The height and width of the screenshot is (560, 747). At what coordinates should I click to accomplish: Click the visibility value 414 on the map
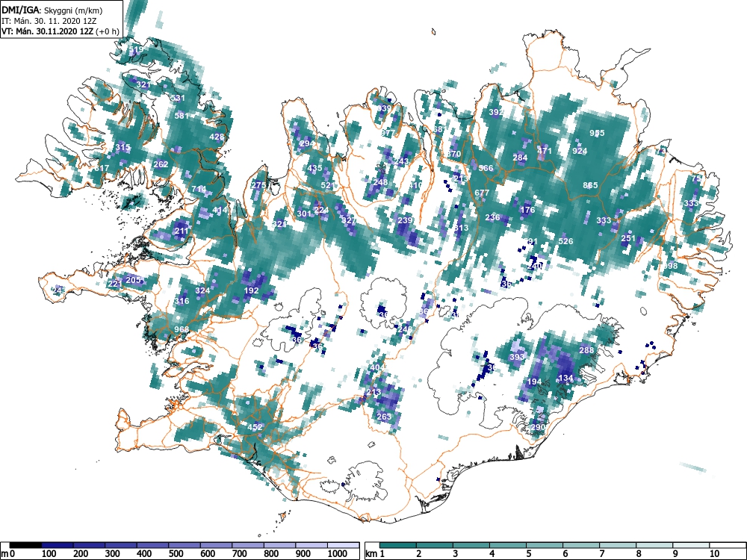pyautogui.click(x=220, y=210)
